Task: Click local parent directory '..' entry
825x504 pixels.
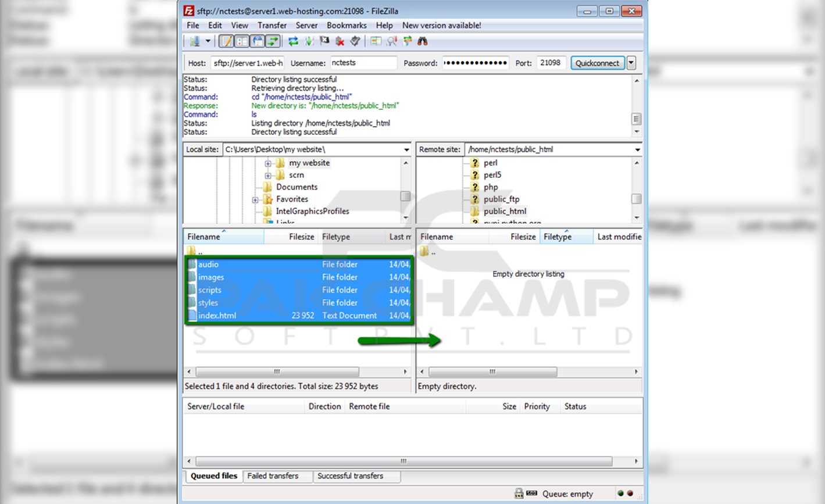Action: point(195,252)
